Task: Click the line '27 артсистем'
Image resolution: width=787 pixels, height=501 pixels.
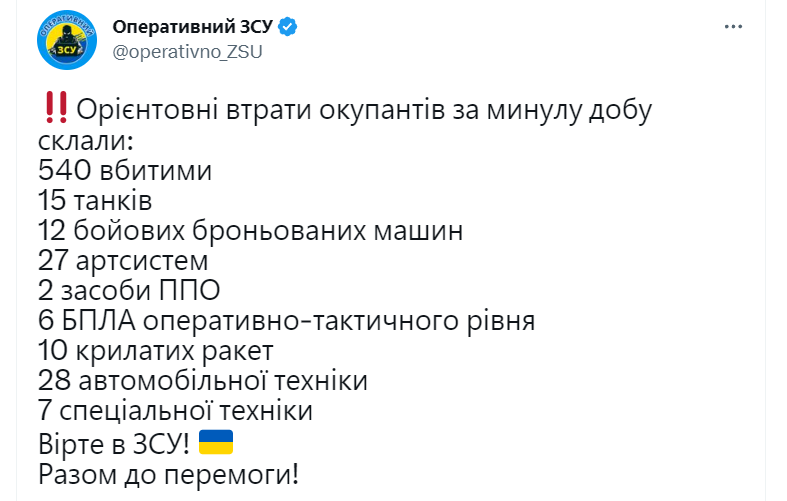Action: [x=123, y=261]
